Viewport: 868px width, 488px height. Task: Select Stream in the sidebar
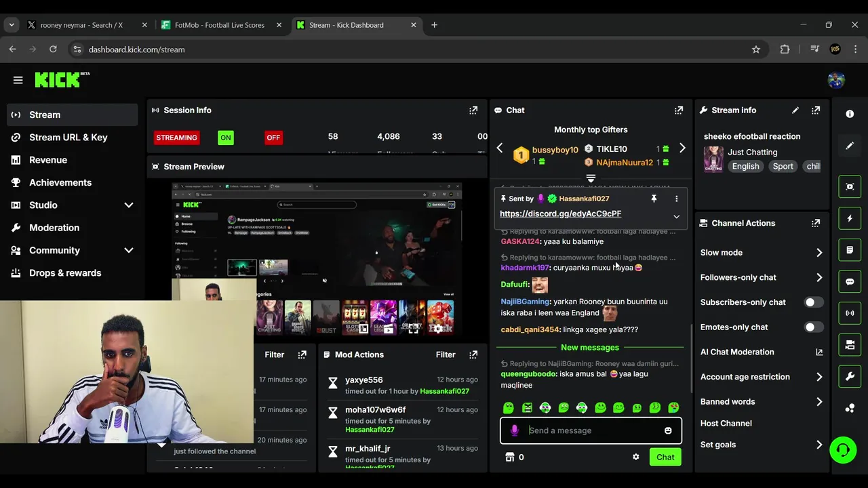pyautogui.click(x=73, y=115)
